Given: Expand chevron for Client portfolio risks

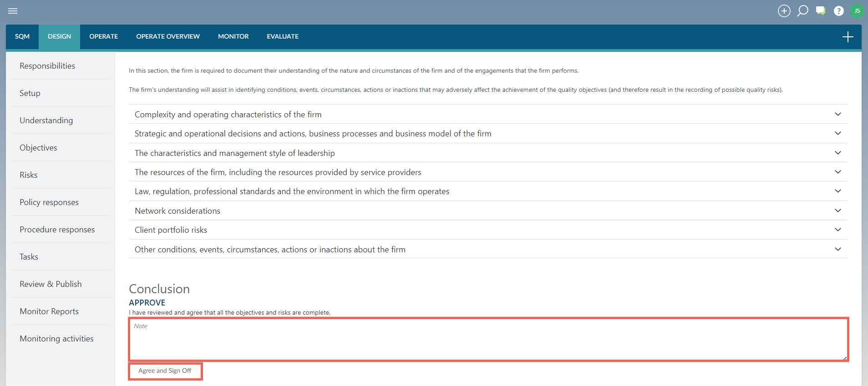Looking at the screenshot, I should (x=838, y=230).
